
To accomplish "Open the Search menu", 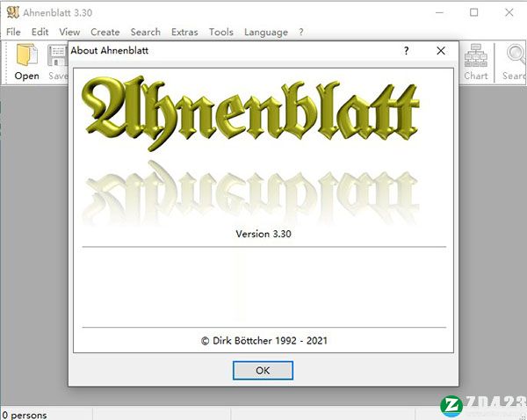I will [x=146, y=32].
